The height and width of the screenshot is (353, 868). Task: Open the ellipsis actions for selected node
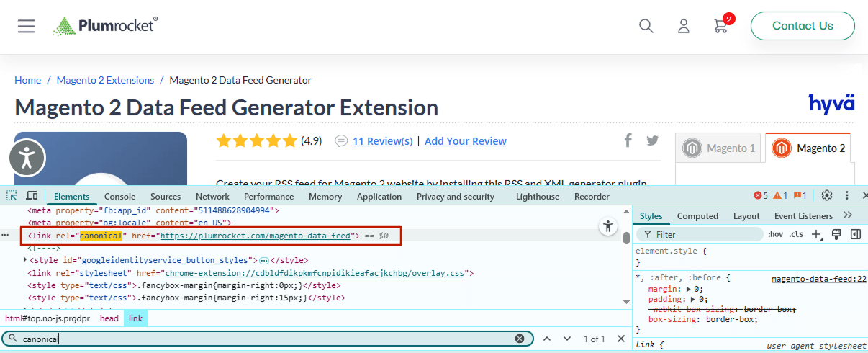[x=5, y=236]
